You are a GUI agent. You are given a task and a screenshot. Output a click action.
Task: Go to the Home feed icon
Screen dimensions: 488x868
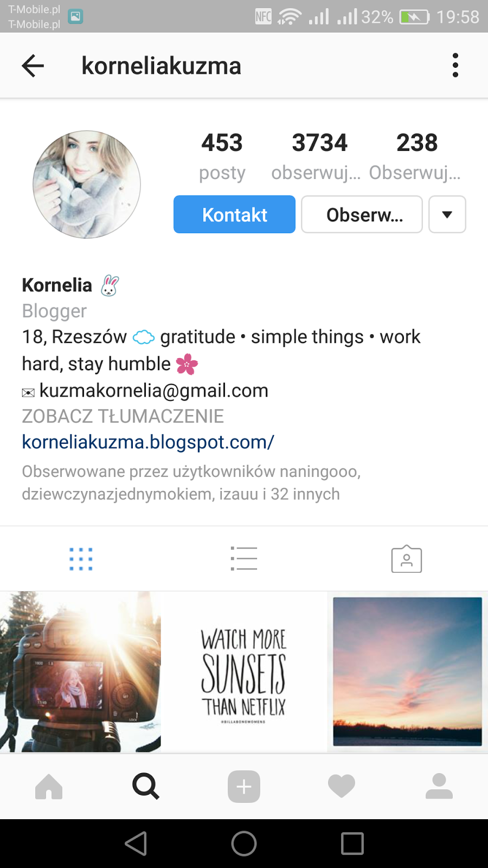(49, 786)
